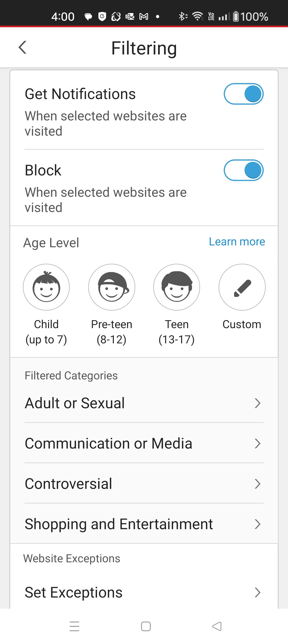Tap the Custom age level label

pos(242,324)
